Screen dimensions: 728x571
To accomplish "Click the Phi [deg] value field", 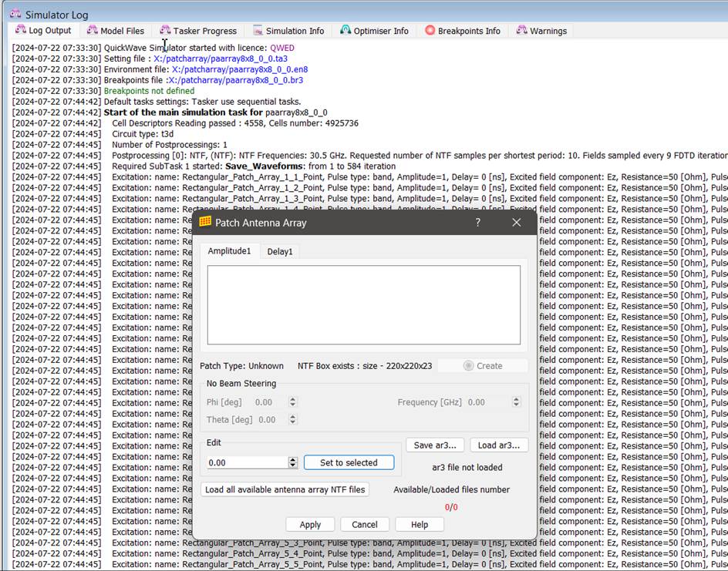I will [271, 402].
